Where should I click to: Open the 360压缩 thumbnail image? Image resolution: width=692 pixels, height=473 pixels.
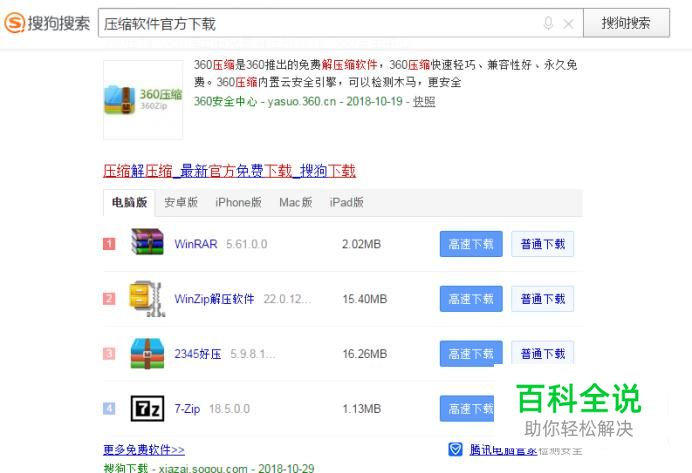143,100
